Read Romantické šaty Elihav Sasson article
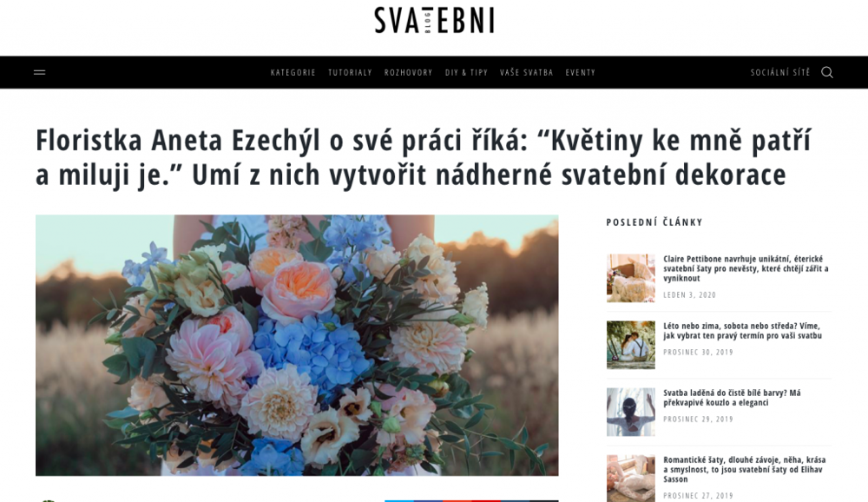The height and width of the screenshot is (502, 868). pyautogui.click(x=744, y=469)
